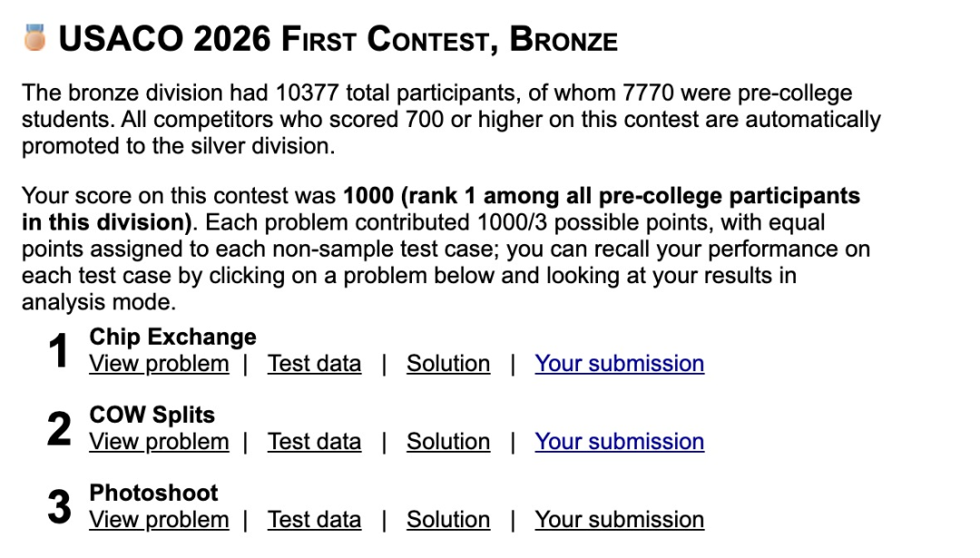Screen dimensions: 980x558
Task: Show the Solution for Photoshoot
Action: (x=448, y=520)
